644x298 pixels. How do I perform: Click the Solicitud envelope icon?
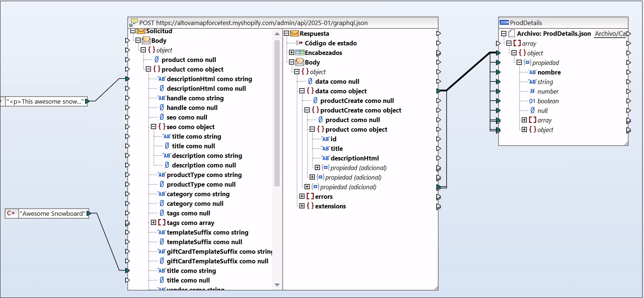click(141, 31)
